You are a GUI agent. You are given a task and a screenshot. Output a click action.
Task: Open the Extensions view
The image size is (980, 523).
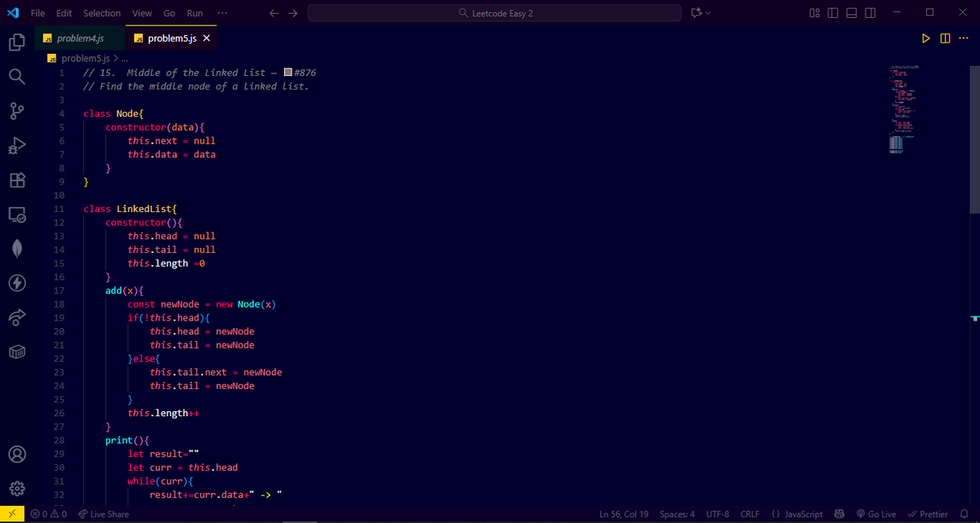(17, 180)
